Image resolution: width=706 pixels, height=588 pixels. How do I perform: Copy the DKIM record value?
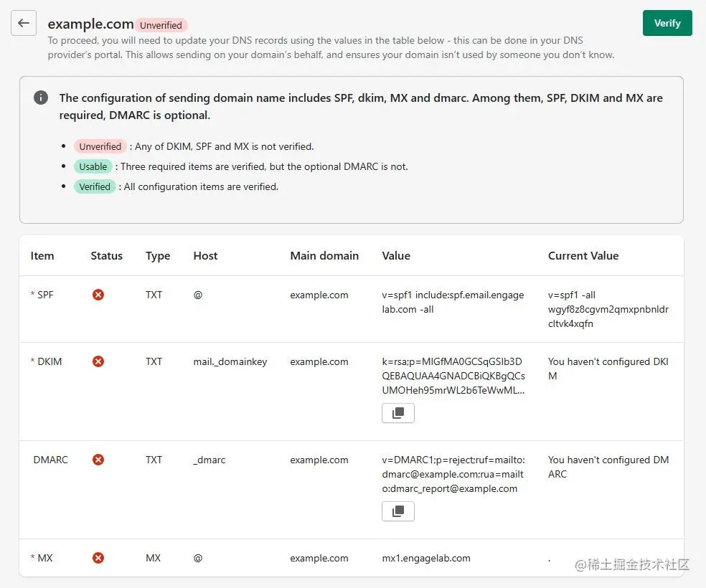[x=398, y=413]
